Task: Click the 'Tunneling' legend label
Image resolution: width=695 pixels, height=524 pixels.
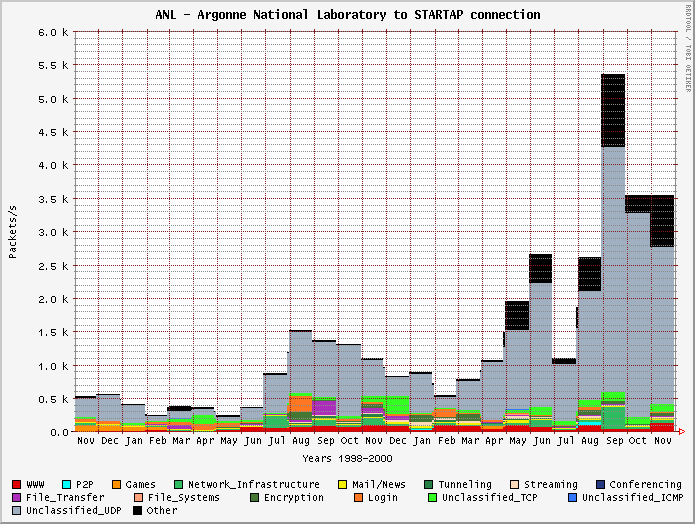Action: (x=465, y=485)
